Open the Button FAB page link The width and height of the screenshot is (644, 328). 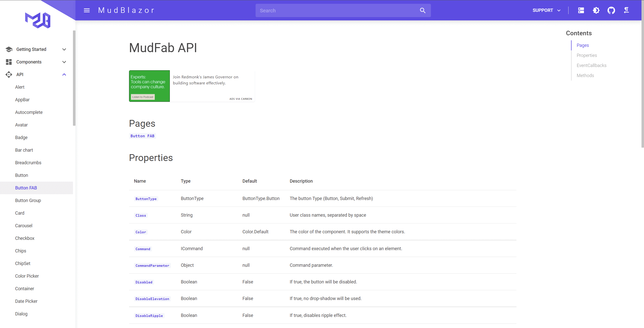pos(142,136)
